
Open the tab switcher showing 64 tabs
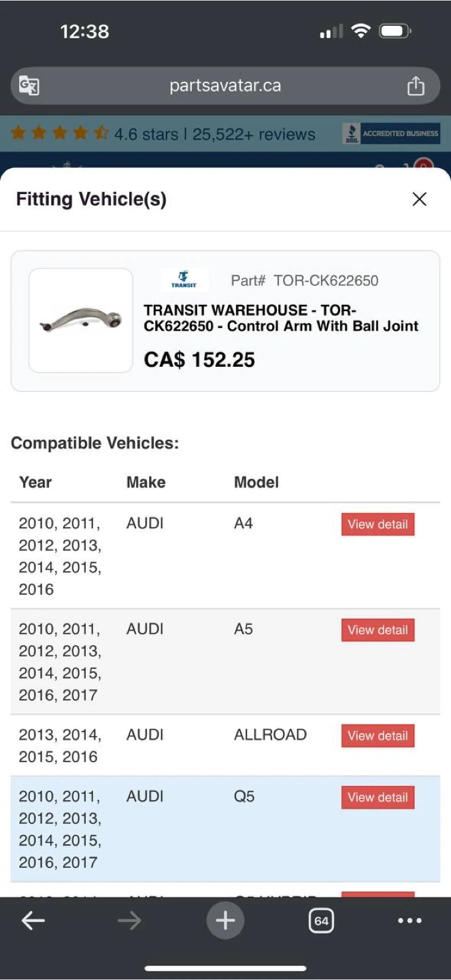[x=321, y=921]
